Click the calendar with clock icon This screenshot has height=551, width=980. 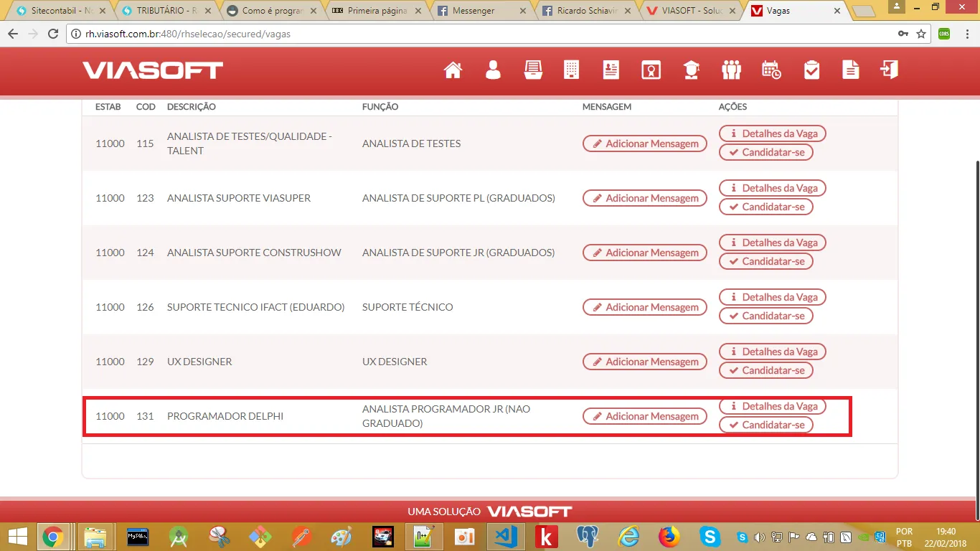(771, 70)
